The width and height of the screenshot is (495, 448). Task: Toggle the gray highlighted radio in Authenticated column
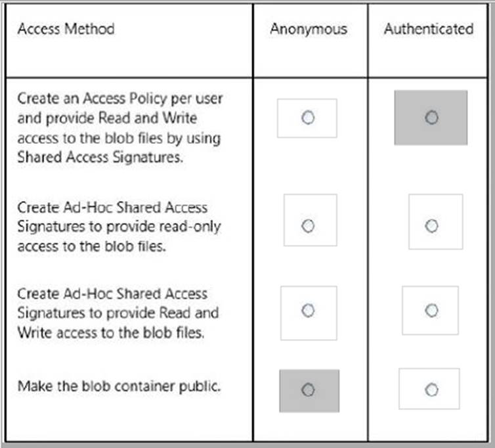click(x=431, y=118)
